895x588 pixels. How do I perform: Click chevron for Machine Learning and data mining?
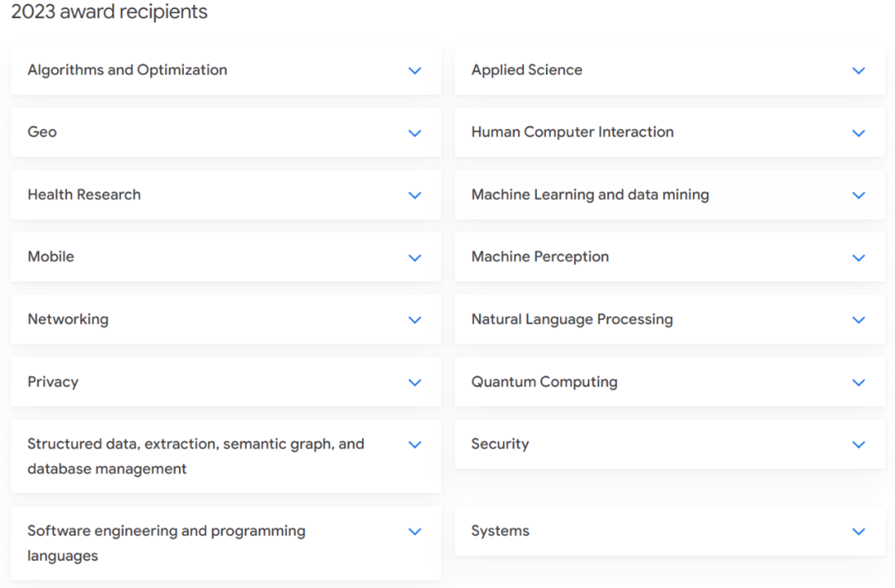pyautogui.click(x=859, y=195)
